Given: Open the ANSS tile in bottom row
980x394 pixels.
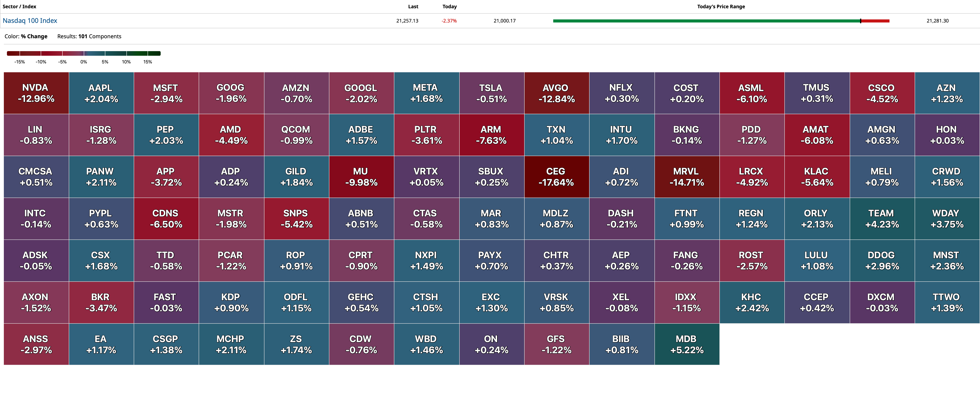Looking at the screenshot, I should pyautogui.click(x=36, y=345).
